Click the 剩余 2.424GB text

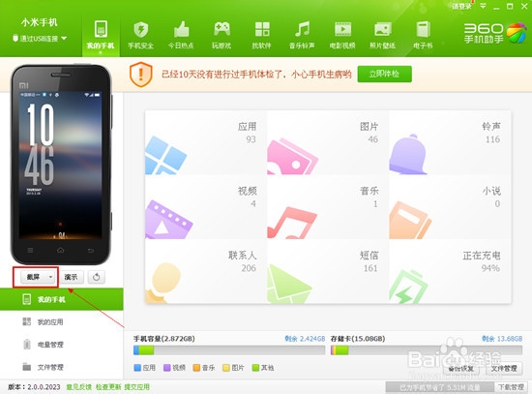tap(305, 339)
